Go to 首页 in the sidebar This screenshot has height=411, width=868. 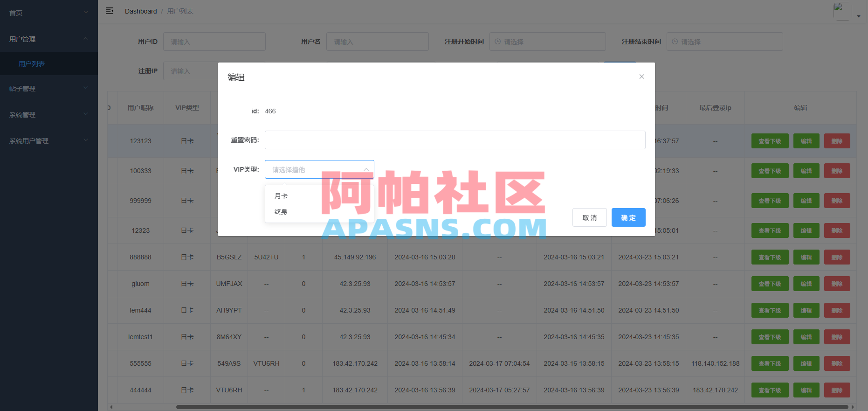(49, 13)
